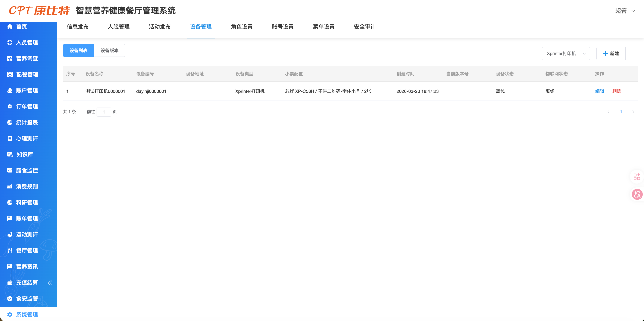Go to previous page arrow
The width and height of the screenshot is (644, 321).
pos(608,112)
